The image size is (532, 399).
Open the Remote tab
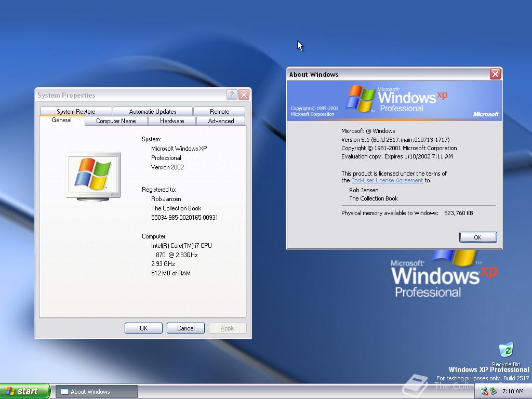pyautogui.click(x=220, y=111)
